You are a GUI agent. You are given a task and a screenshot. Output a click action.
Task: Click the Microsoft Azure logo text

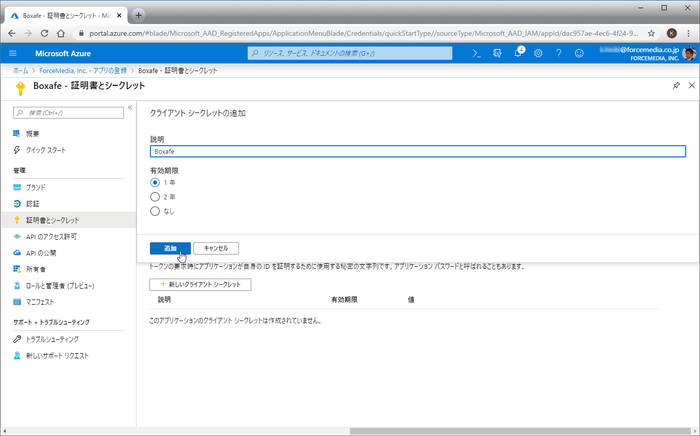tap(63, 54)
